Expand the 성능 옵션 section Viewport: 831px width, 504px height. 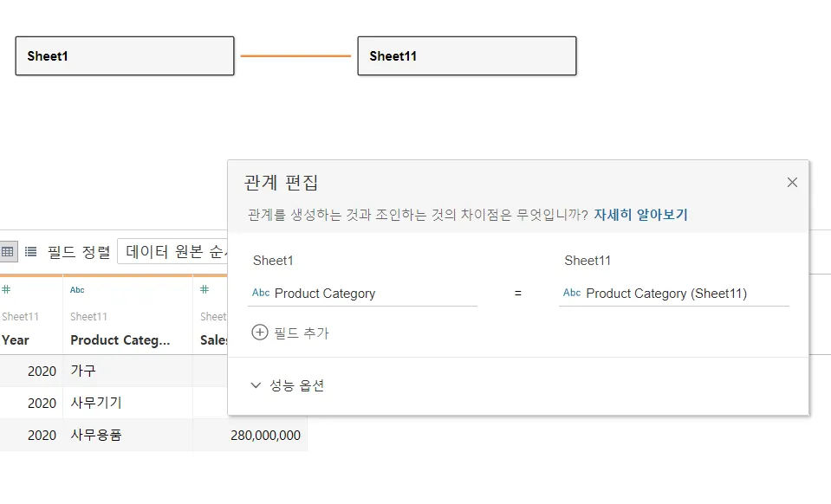point(288,385)
